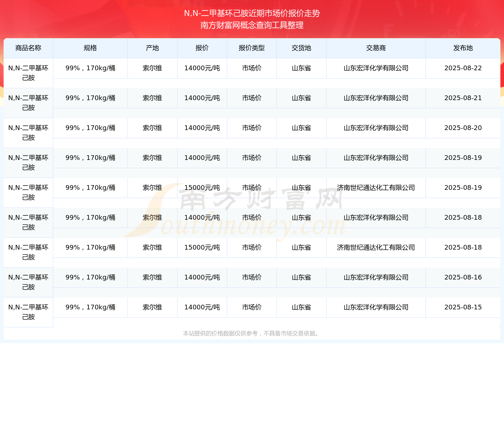Click 济南世纪通达化工有限公司 in the 2025-08-18 row
This screenshot has width=504, height=434.
click(x=376, y=247)
